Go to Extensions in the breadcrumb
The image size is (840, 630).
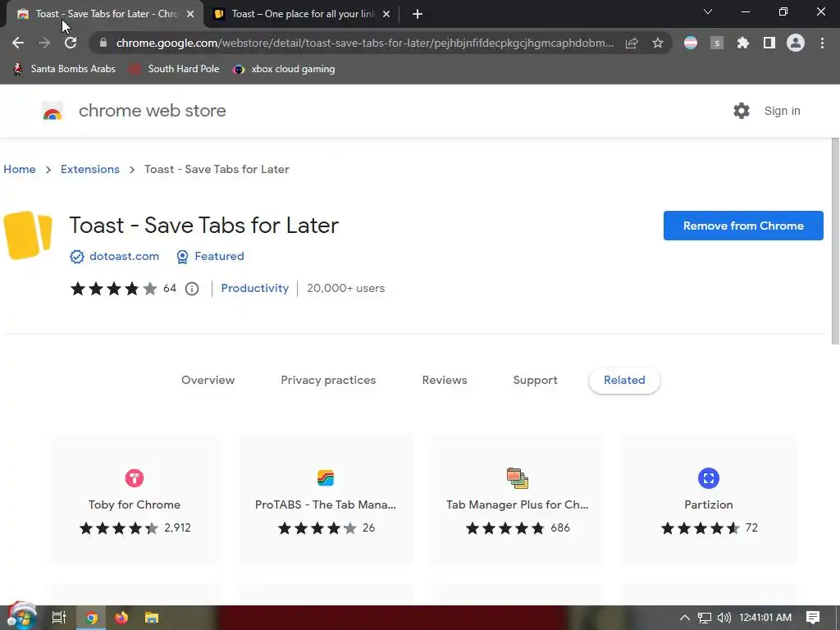90,169
